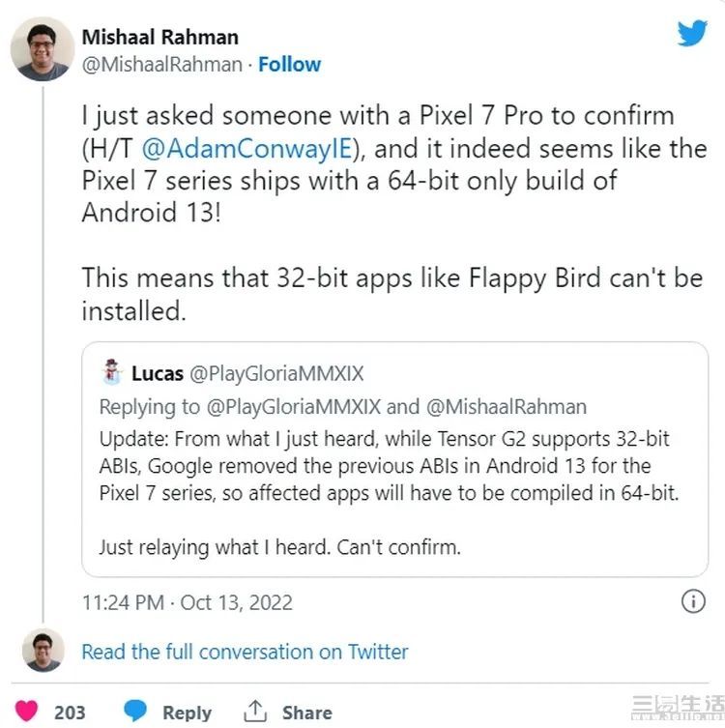The height and width of the screenshot is (728, 725).
Task: Click the Share upload arrow icon
Action: 255,711
